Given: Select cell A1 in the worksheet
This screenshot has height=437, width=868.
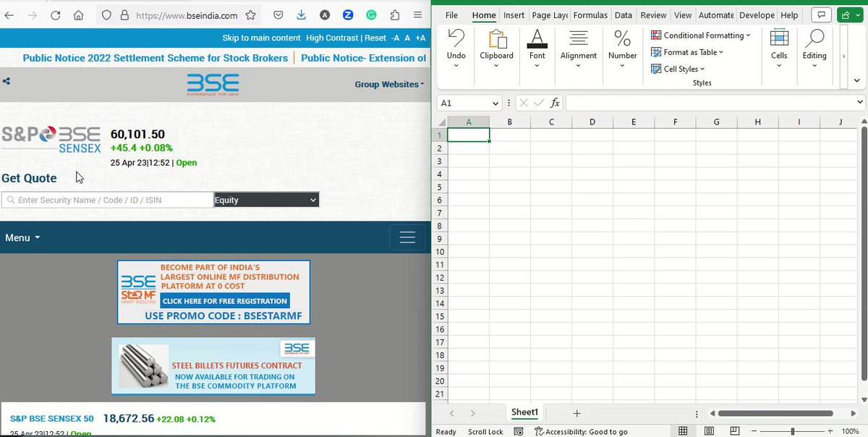Looking at the screenshot, I should [x=469, y=135].
